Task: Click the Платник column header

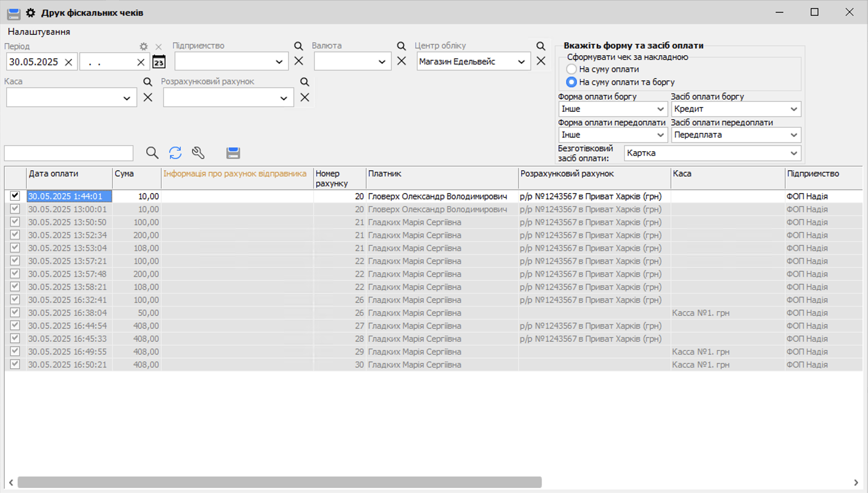Action: [x=384, y=174]
